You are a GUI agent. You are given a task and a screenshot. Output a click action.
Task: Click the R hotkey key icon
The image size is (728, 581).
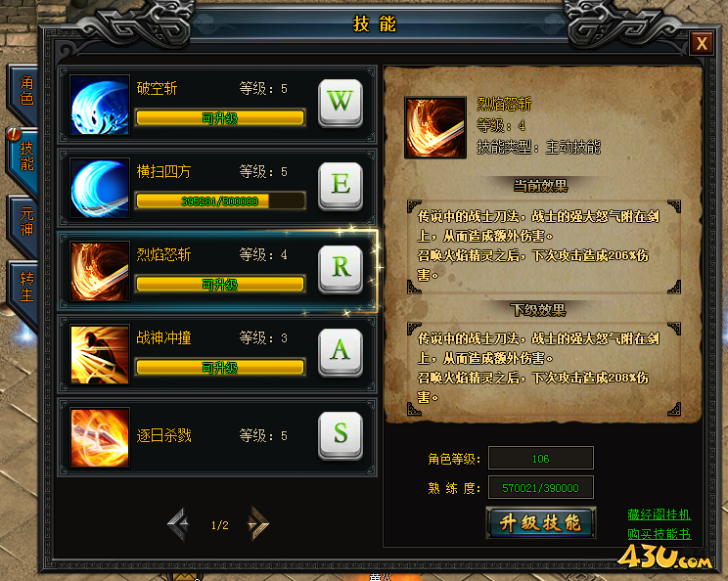341,269
